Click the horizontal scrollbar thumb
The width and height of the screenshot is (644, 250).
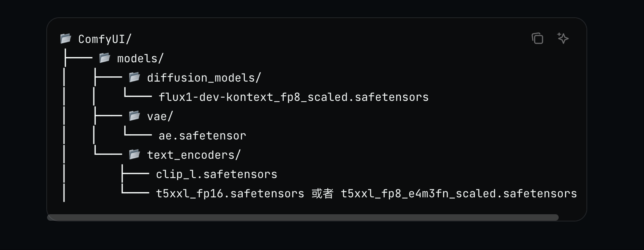303,217
